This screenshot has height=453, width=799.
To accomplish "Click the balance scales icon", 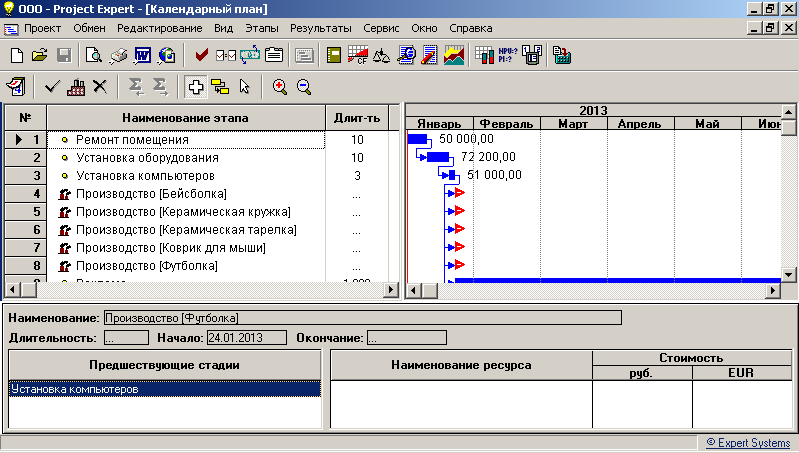I will 382,55.
